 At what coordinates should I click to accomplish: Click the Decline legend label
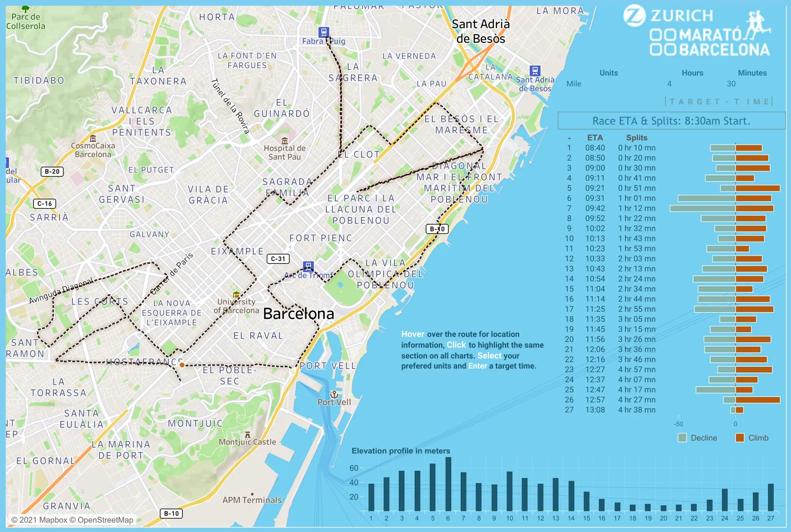[x=704, y=438]
